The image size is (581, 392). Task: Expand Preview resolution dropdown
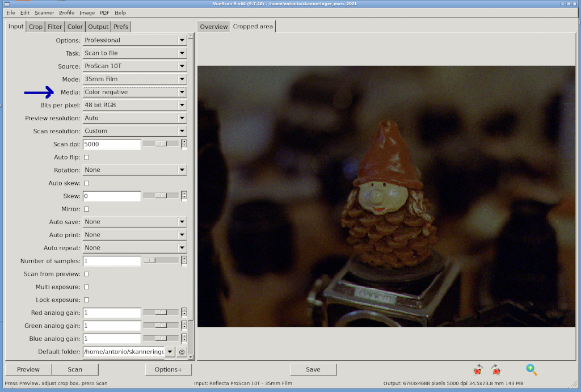click(134, 118)
